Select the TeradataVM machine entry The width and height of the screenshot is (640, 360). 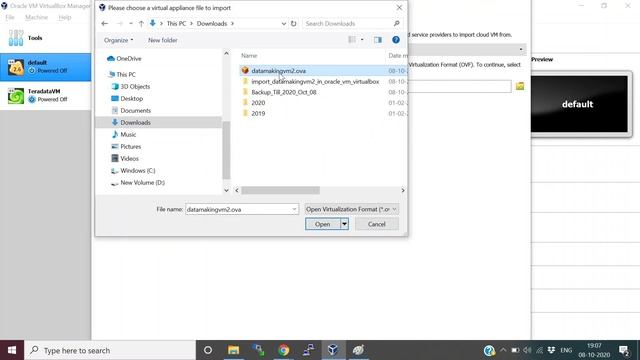point(45,96)
